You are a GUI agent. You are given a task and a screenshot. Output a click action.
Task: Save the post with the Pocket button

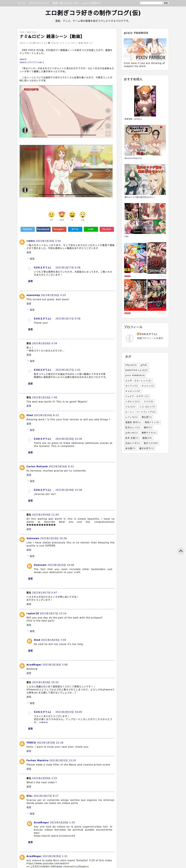click(107, 229)
